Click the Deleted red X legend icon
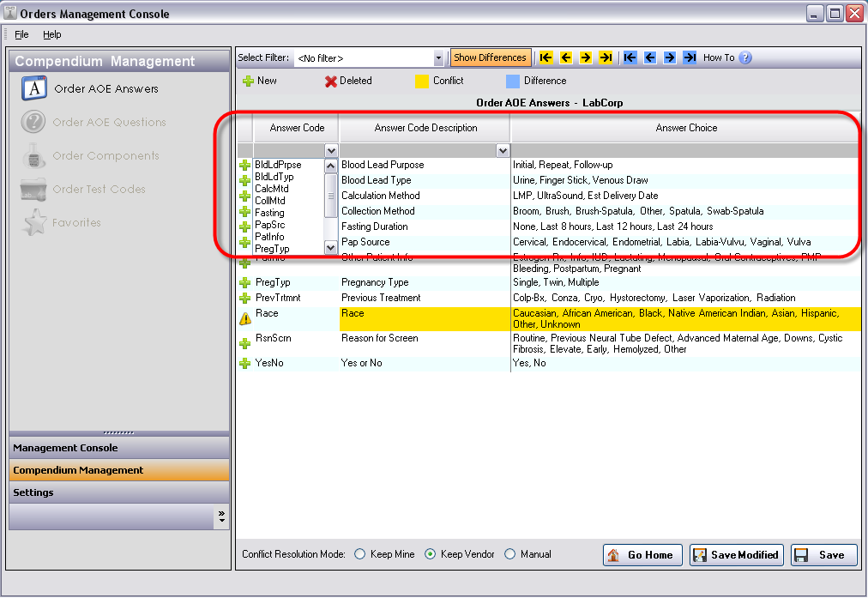Image resolution: width=868 pixels, height=598 pixels. [331, 82]
